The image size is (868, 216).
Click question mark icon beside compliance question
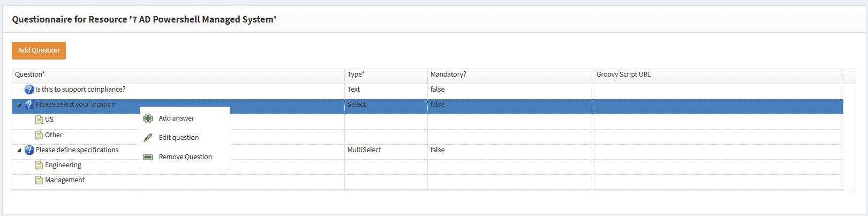[29, 90]
